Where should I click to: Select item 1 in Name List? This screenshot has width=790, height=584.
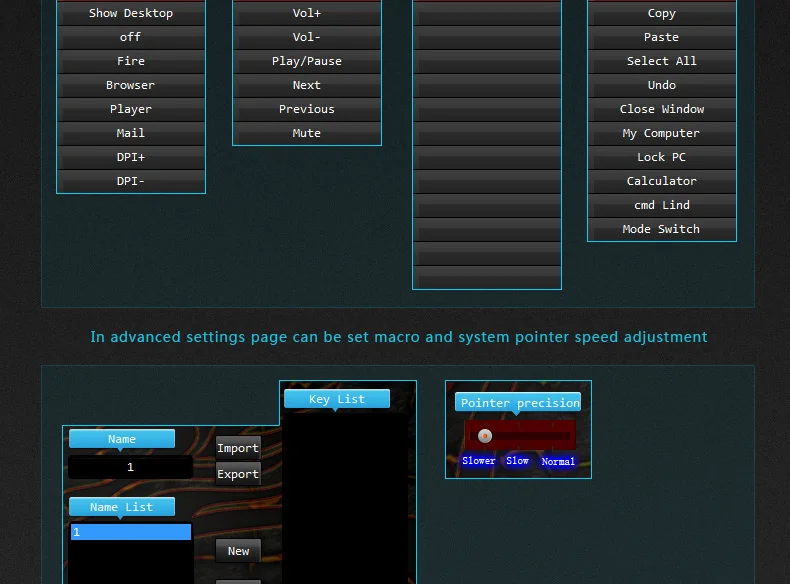(131, 532)
